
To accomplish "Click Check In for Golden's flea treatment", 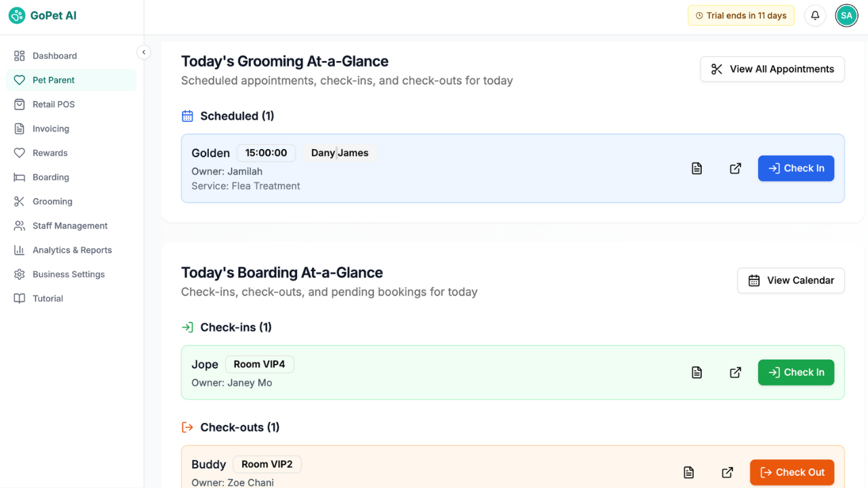I will point(796,168).
